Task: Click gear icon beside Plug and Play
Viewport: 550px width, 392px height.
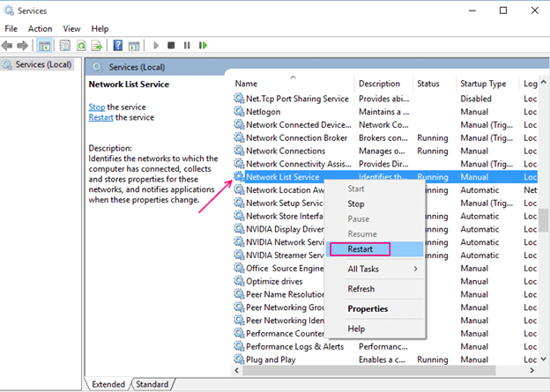Action: point(239,359)
